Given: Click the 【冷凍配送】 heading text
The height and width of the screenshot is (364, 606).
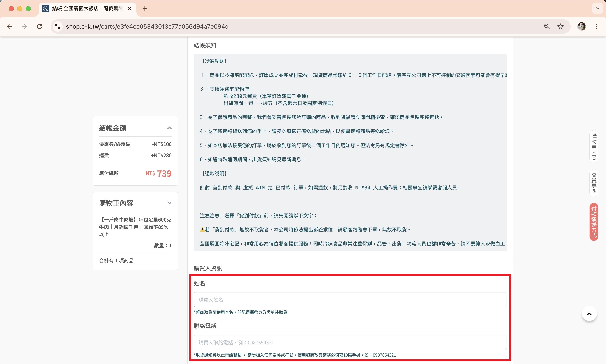Looking at the screenshot, I should click(x=214, y=61).
